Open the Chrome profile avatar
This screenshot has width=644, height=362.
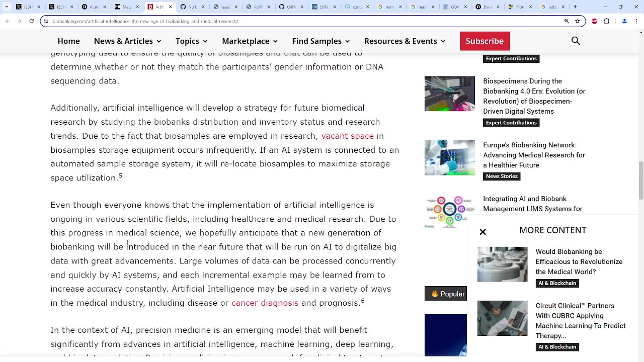624,21
